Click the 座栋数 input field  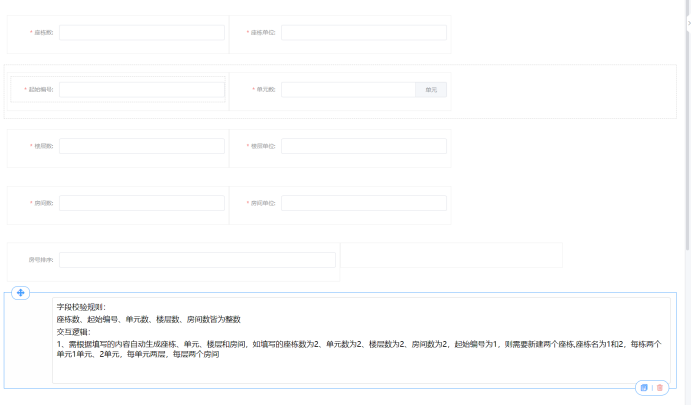click(x=142, y=33)
